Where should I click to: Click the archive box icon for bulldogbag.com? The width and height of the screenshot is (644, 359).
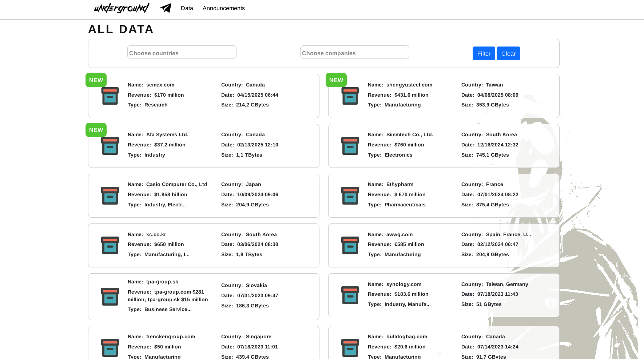coord(350,348)
